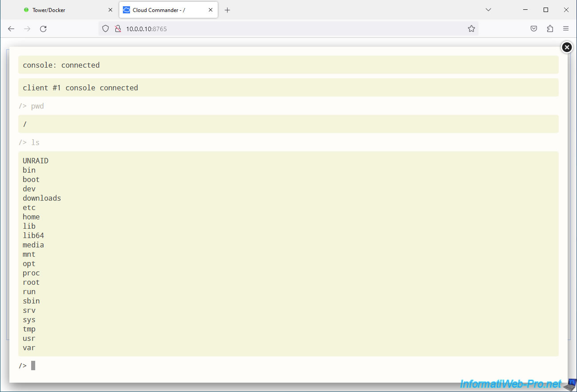
Task: Click the browser back arrow
Action: coord(11,28)
